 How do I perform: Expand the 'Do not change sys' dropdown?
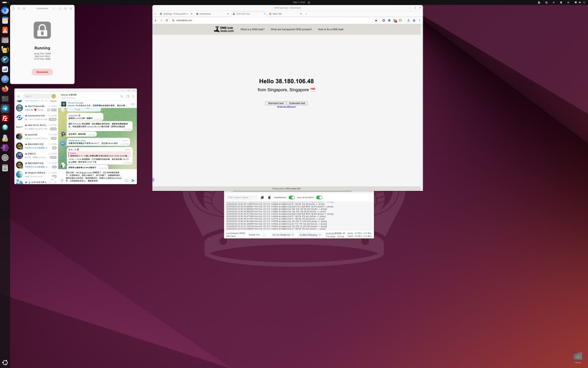coord(283,235)
